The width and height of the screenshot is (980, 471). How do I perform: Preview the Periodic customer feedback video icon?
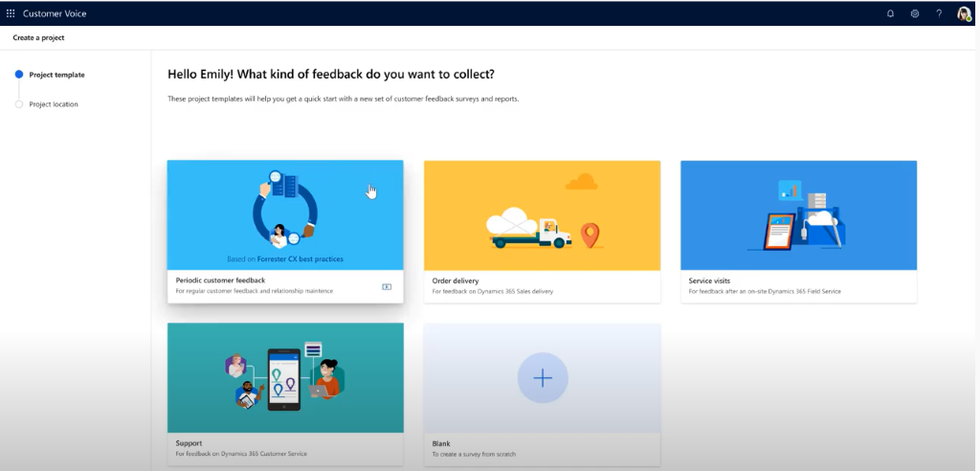click(x=387, y=287)
